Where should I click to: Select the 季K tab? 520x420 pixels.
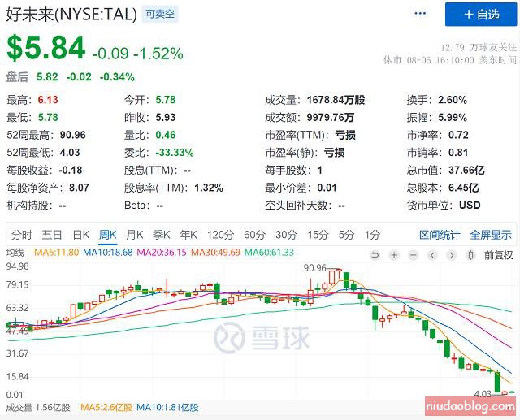point(162,235)
